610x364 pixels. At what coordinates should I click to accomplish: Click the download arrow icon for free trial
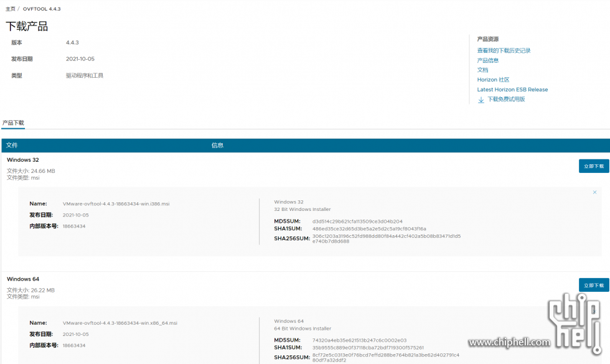(481, 100)
